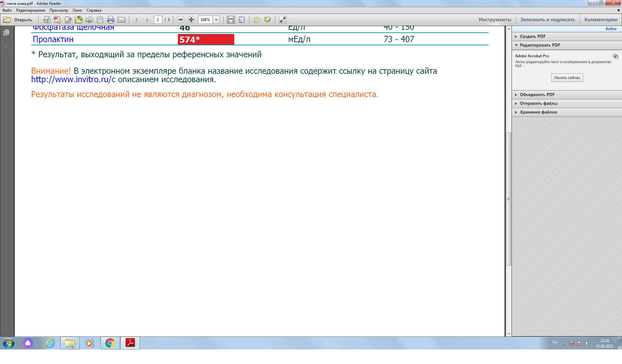Open the invitro.ru link

click(x=71, y=80)
